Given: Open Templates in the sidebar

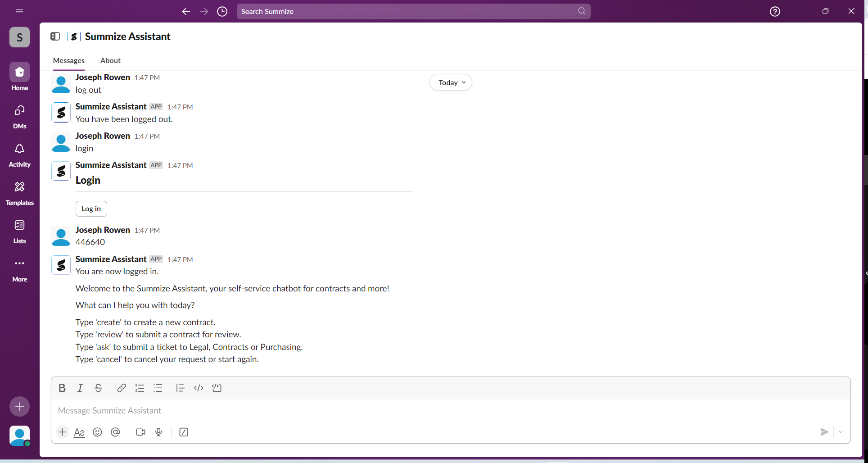Looking at the screenshot, I should pyautogui.click(x=20, y=193).
